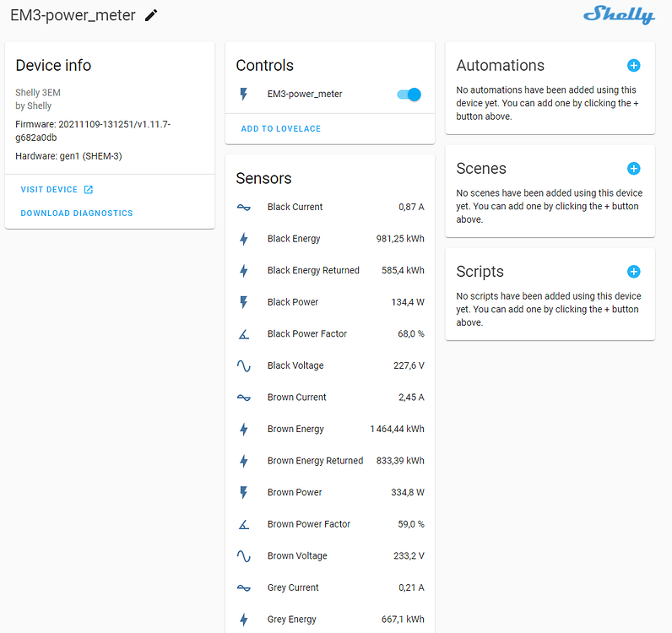Add a new automation with plus icon

point(634,65)
